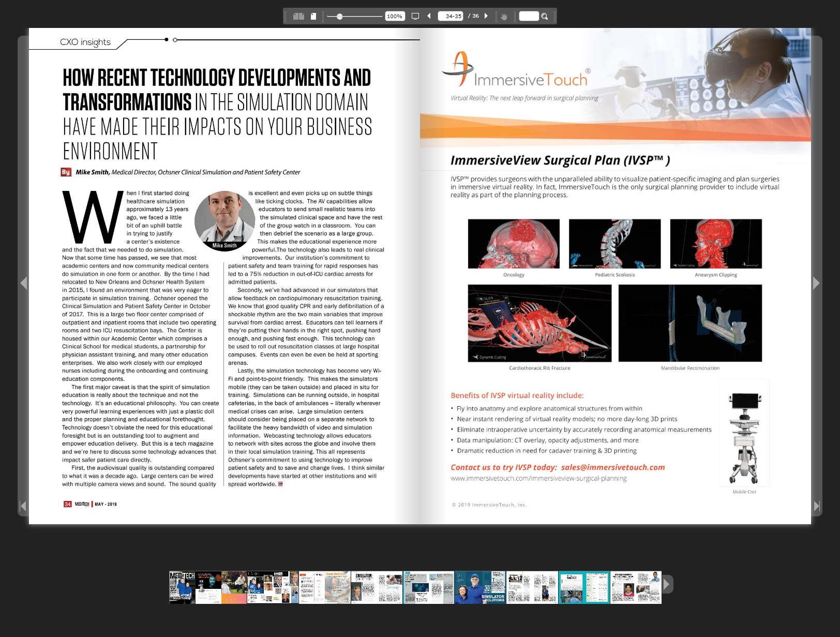
Task: Go to previous page using toolbar arrow
Action: click(429, 16)
